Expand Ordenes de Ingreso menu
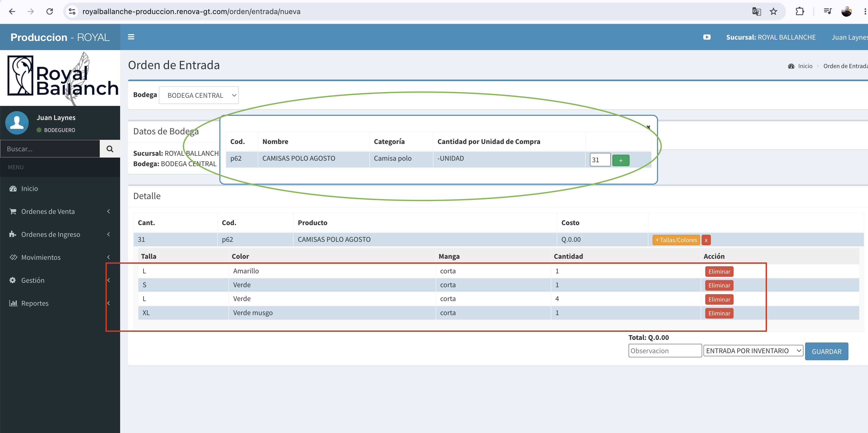Image resolution: width=868 pixels, height=433 pixels. [60, 234]
